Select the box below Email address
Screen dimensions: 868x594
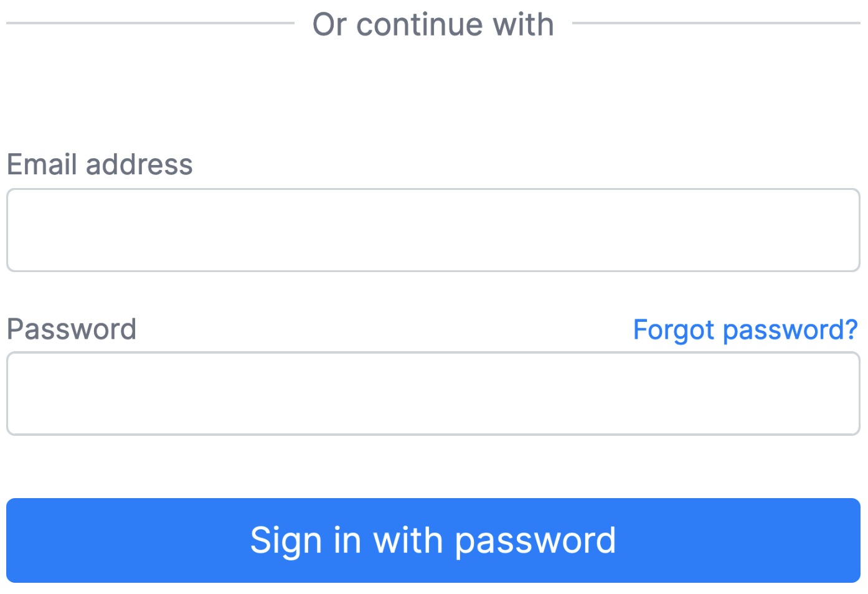tap(433, 230)
